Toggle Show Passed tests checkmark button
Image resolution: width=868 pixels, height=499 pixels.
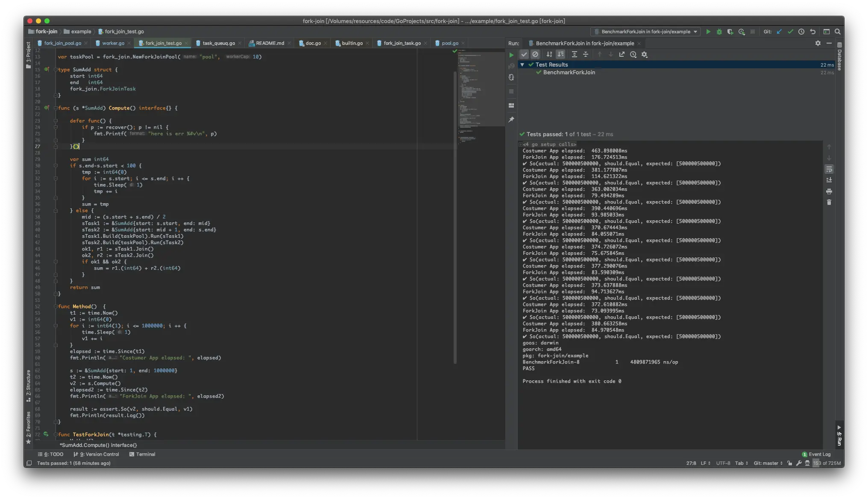524,55
